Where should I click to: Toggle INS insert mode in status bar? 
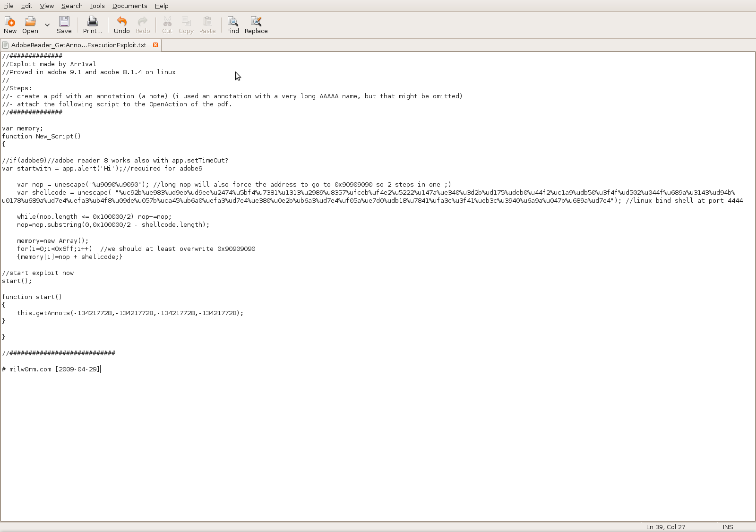(728, 527)
